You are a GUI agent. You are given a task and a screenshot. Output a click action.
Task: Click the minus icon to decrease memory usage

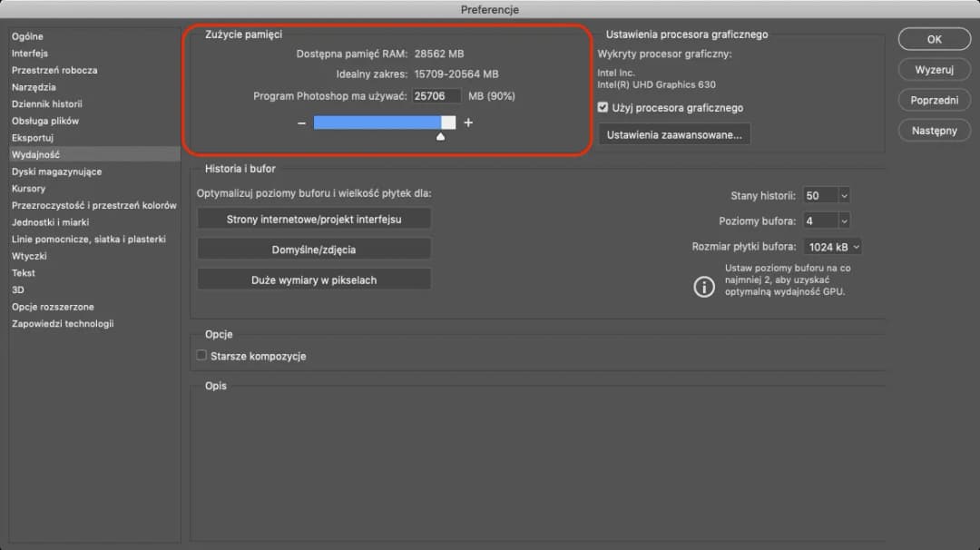click(301, 122)
